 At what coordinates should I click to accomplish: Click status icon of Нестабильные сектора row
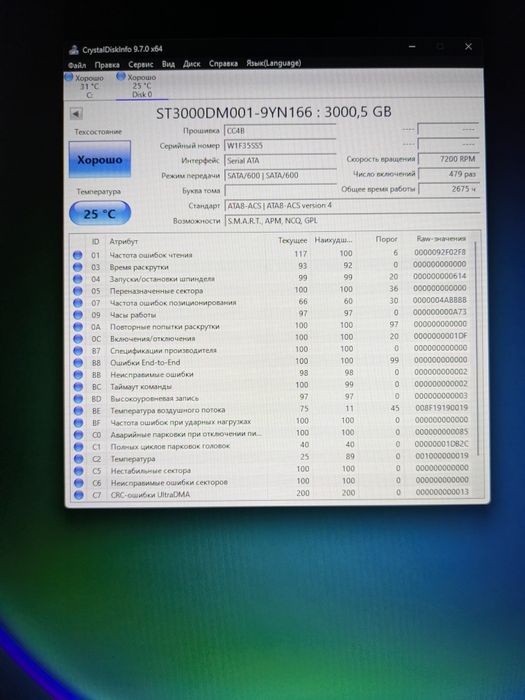pyautogui.click(x=79, y=471)
